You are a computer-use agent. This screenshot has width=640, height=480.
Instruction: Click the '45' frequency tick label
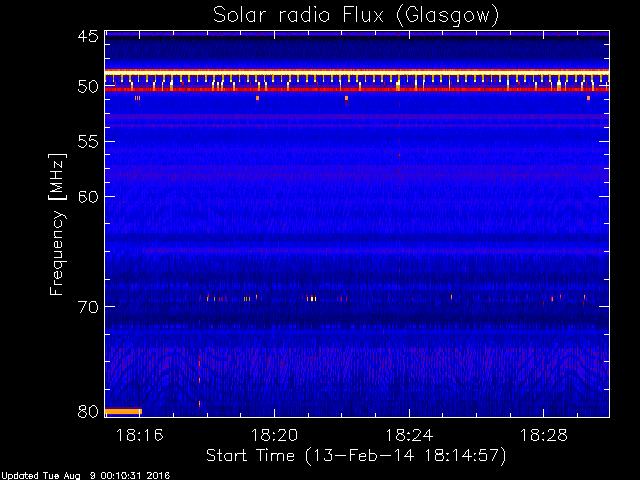coord(88,36)
